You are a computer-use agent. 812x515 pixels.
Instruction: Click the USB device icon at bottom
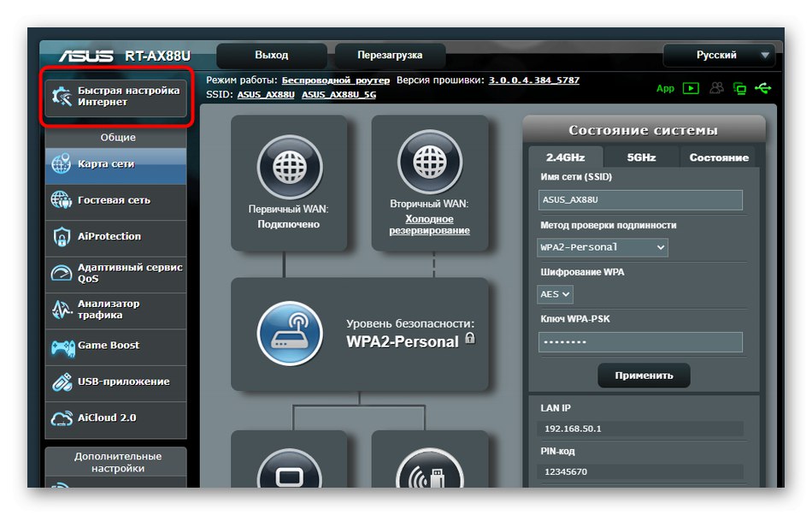pyautogui.click(x=430, y=469)
